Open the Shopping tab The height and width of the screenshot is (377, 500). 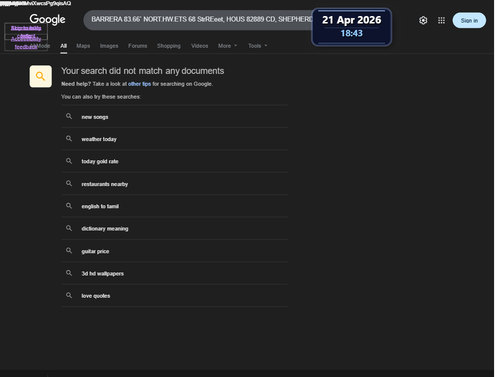(x=169, y=46)
